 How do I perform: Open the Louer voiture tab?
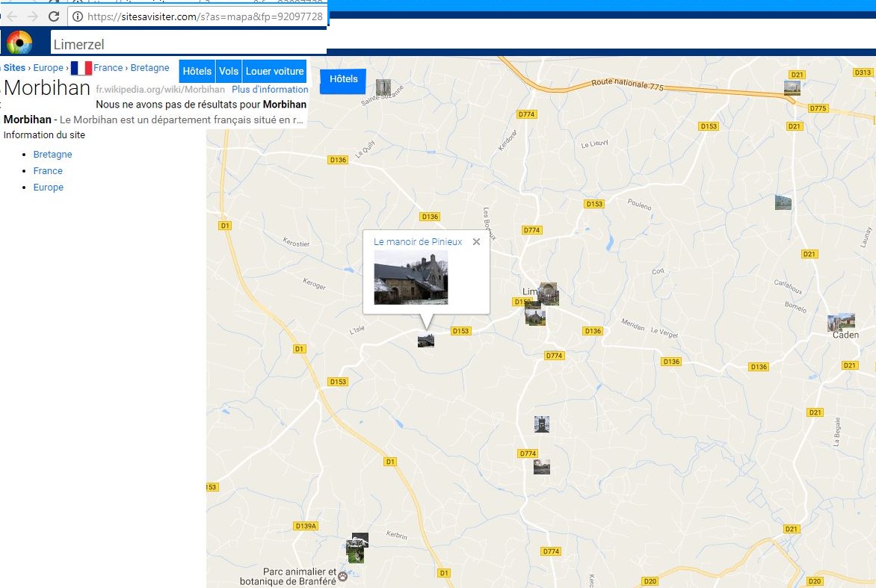pyautogui.click(x=274, y=72)
